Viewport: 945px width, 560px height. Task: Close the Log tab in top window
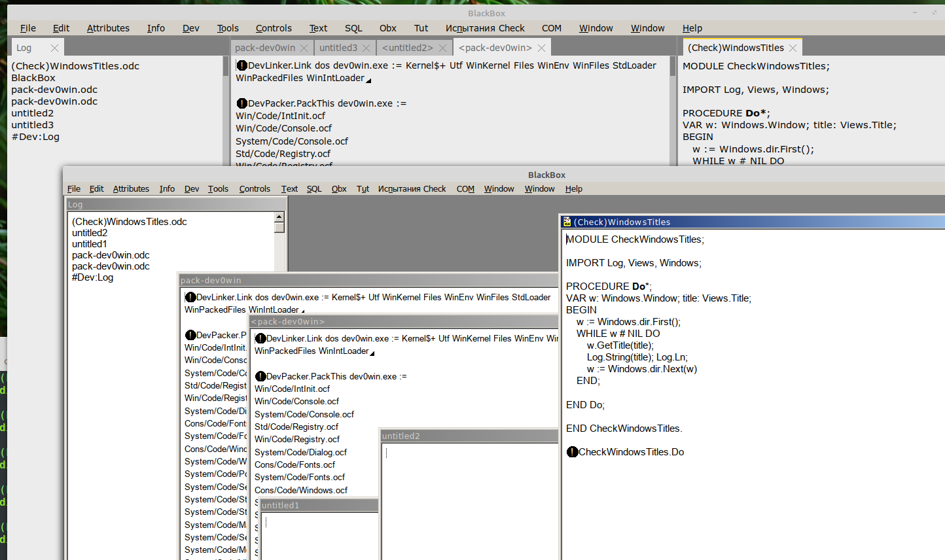click(54, 48)
